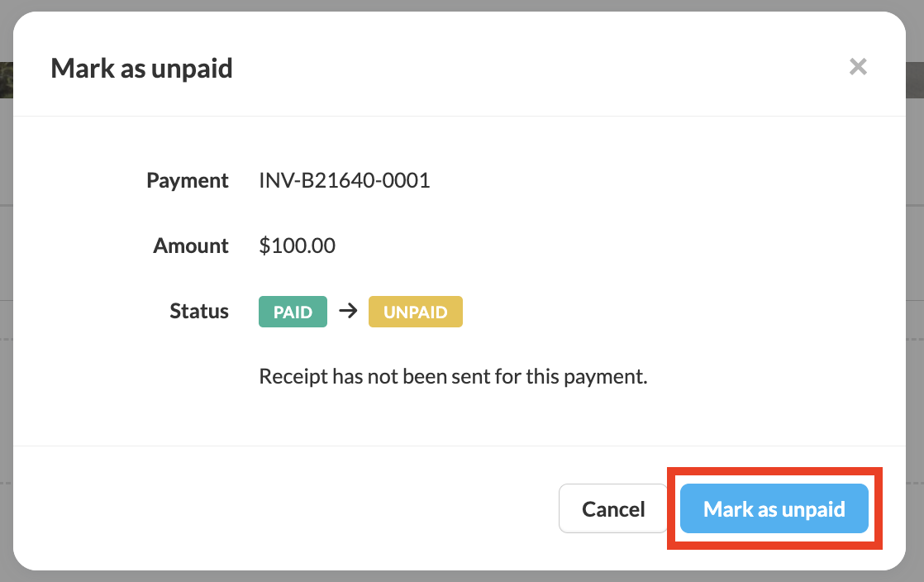
Task: Click the empty footer area left of Cancel
Action: click(x=289, y=508)
